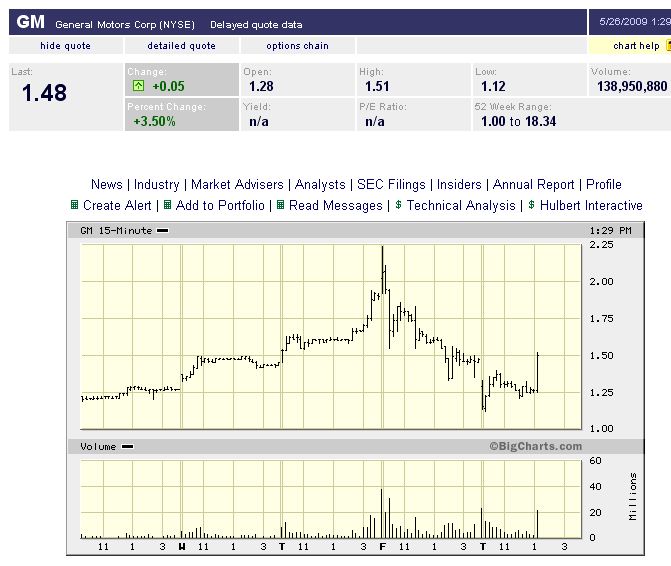
Task: Click the Hulbert Interactive link
Action: [x=591, y=205]
